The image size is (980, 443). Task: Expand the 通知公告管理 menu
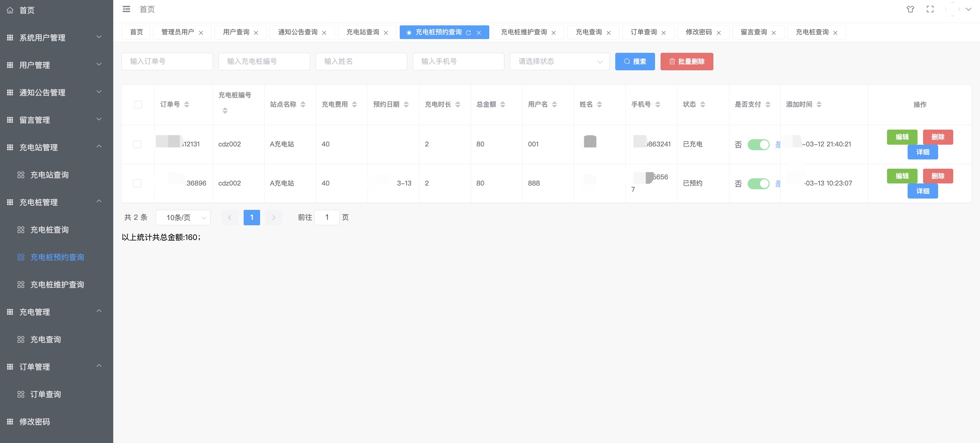56,92
